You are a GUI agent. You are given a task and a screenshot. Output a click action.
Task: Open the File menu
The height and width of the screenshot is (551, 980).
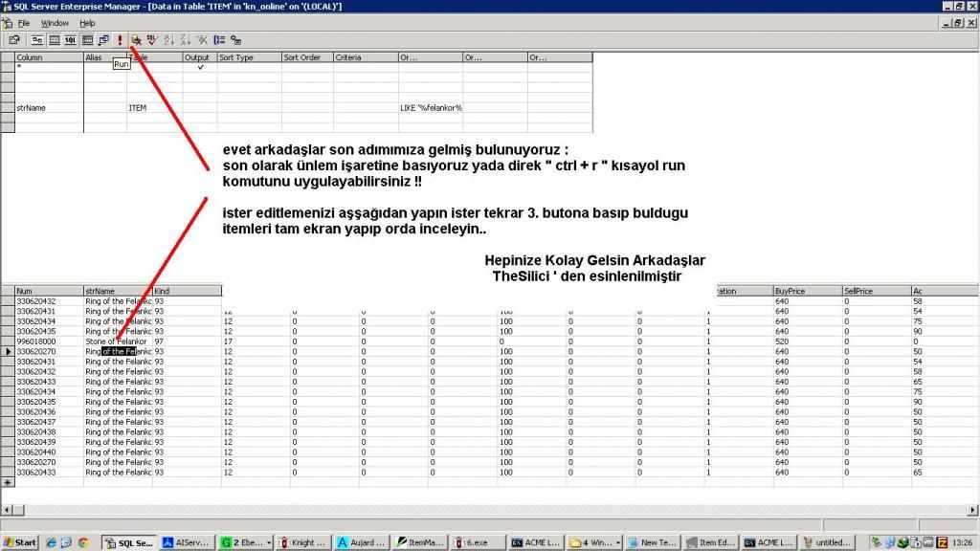tap(24, 22)
